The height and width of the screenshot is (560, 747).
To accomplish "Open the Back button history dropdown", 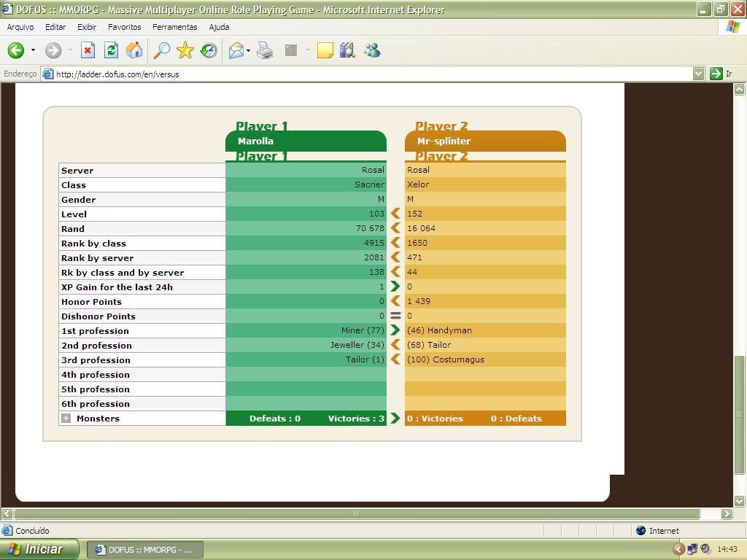I will [33, 50].
